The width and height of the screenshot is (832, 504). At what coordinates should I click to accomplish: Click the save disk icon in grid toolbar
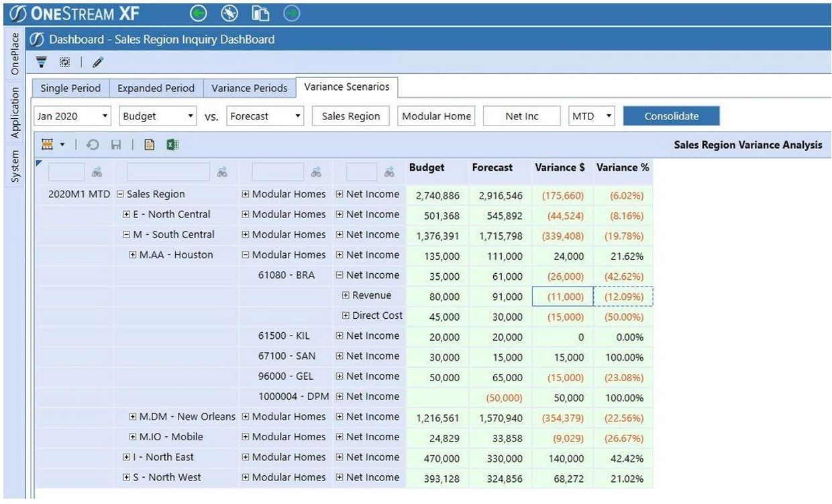tap(115, 144)
